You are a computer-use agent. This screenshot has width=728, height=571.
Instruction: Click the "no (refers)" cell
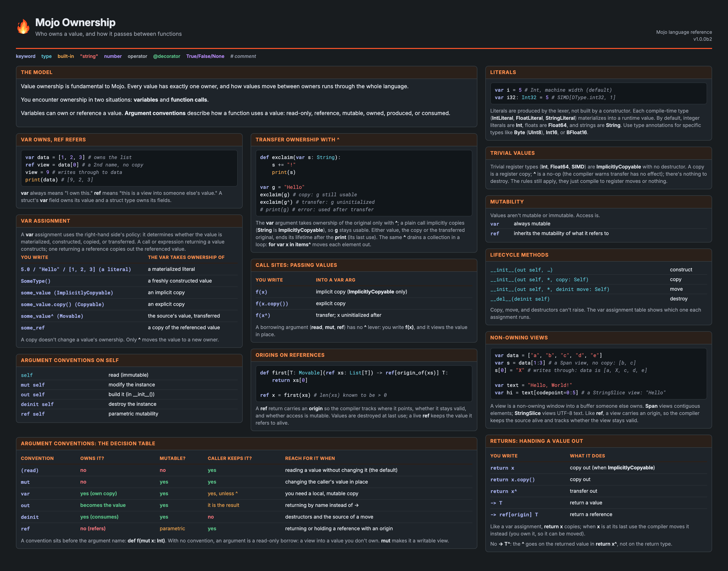point(93,529)
